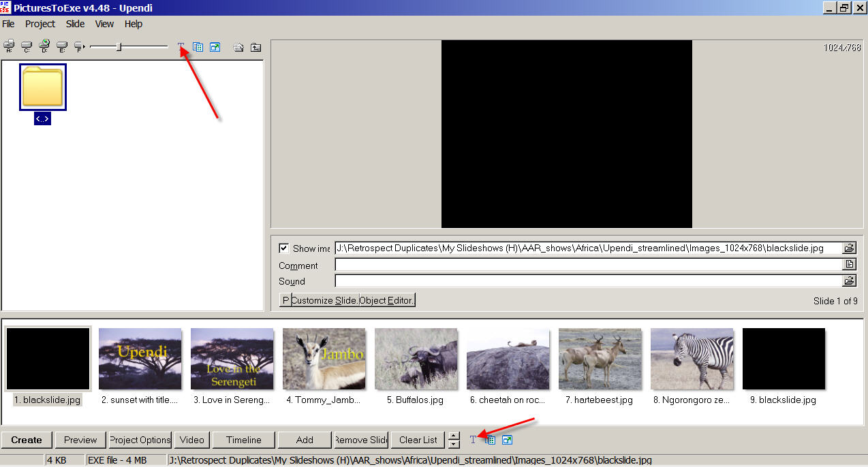The height and width of the screenshot is (467, 868).
Task: Open the D: CD drive
Action: point(44,47)
